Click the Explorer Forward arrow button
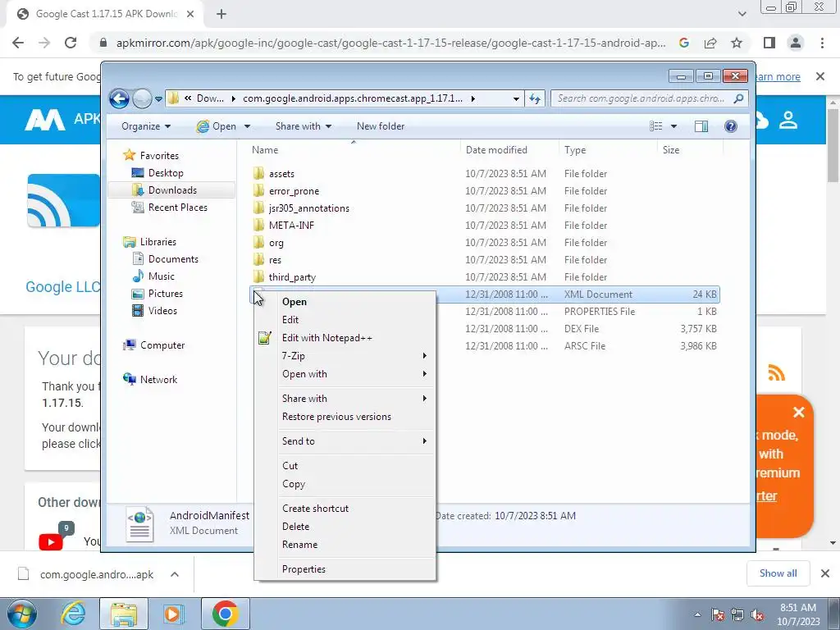Image resolution: width=840 pixels, height=630 pixels. pyautogui.click(x=142, y=98)
